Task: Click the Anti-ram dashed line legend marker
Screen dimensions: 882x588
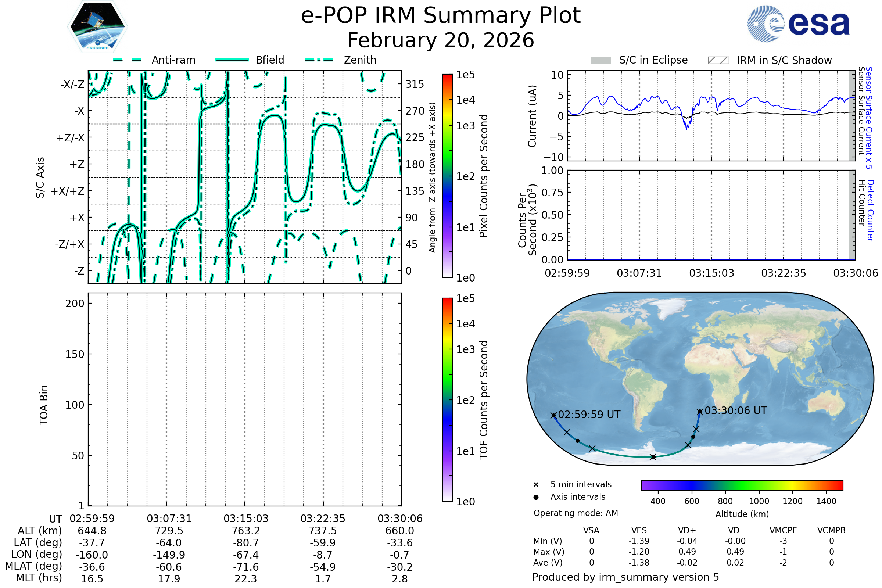Action: pyautogui.click(x=128, y=60)
